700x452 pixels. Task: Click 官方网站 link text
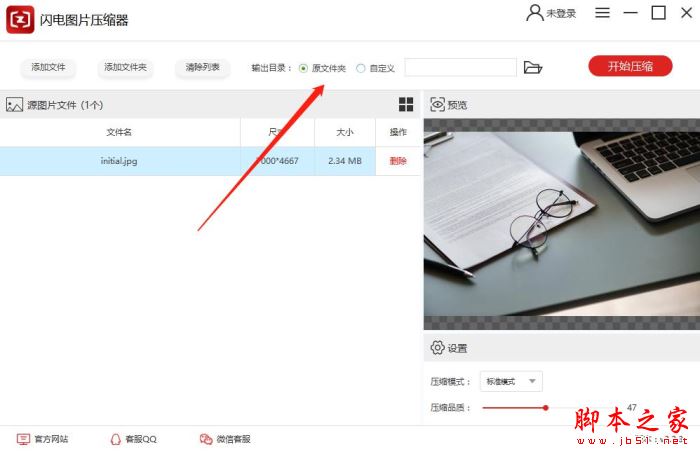(x=51, y=439)
